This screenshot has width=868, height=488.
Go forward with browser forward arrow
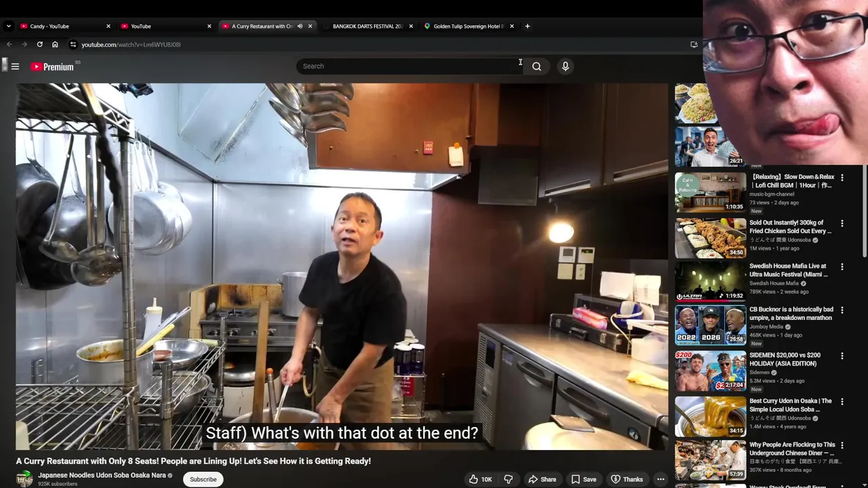(24, 45)
